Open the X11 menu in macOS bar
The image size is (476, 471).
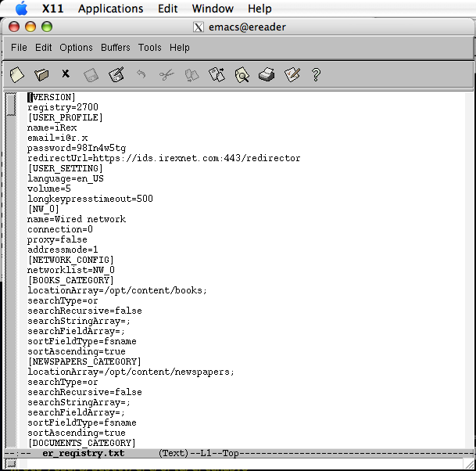53,9
